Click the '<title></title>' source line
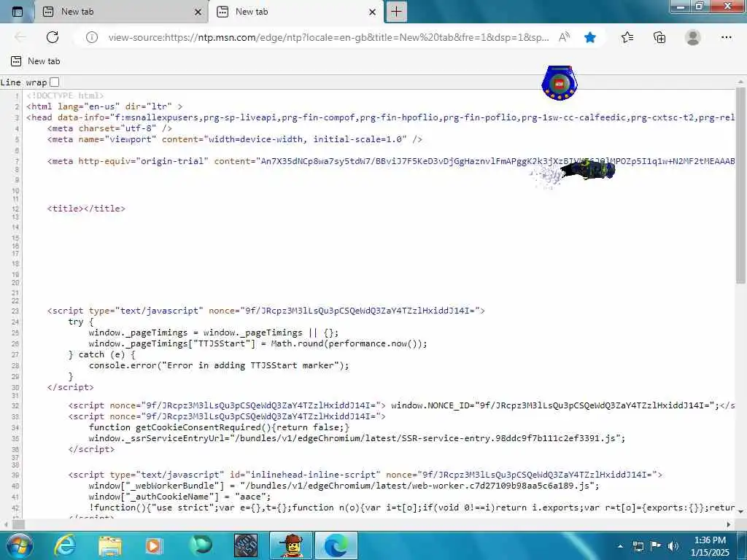Image resolution: width=747 pixels, height=560 pixels. coord(86,208)
